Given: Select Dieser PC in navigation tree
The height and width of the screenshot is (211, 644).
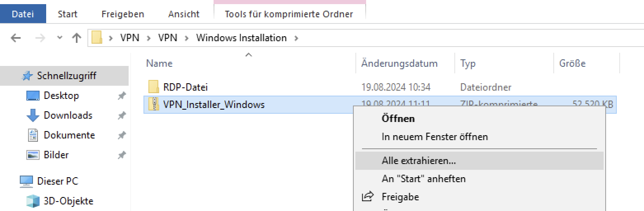Looking at the screenshot, I should [x=57, y=181].
